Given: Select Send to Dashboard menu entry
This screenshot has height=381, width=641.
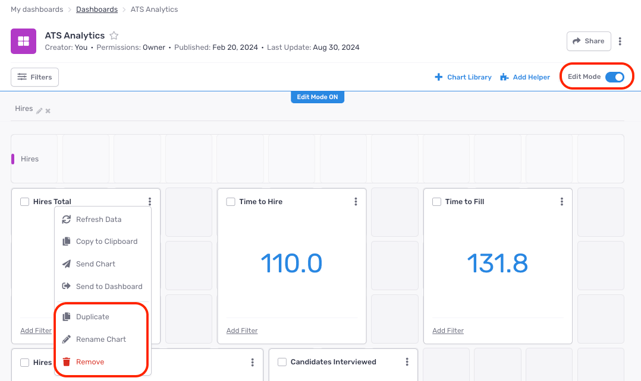Looking at the screenshot, I should [103, 287].
